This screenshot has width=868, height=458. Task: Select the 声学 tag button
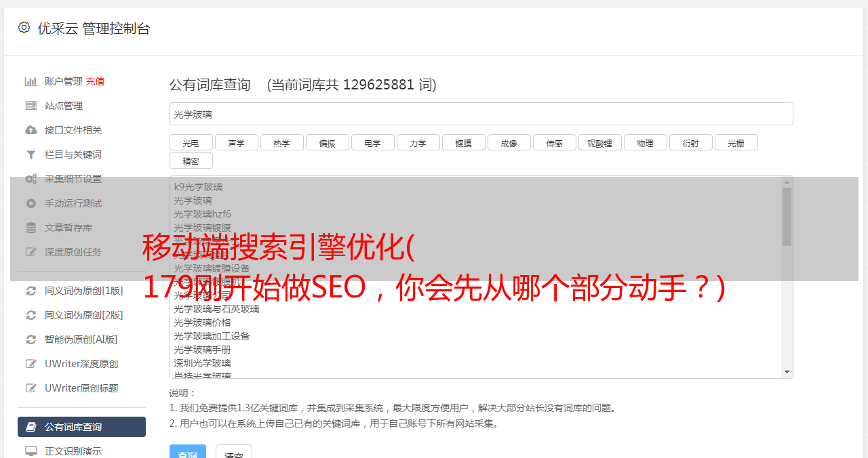tap(236, 142)
